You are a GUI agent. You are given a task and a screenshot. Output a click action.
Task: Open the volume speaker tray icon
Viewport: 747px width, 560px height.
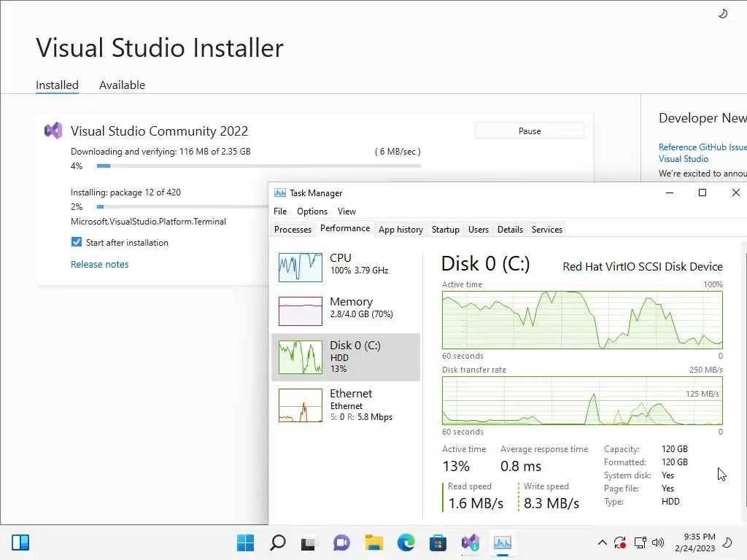point(658,542)
